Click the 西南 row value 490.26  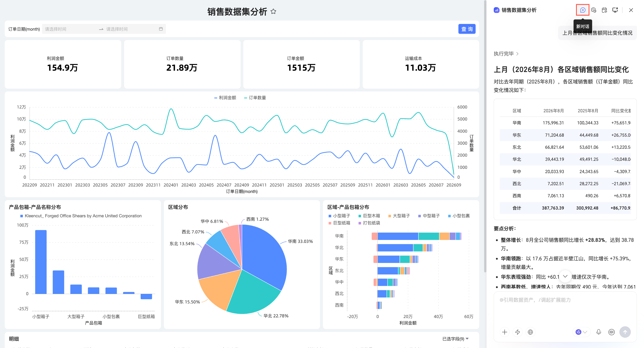pyautogui.click(x=592, y=195)
